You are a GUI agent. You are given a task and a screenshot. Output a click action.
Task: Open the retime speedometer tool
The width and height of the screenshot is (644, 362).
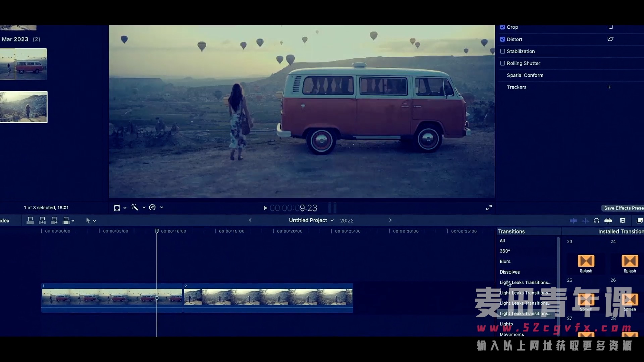[x=152, y=207]
